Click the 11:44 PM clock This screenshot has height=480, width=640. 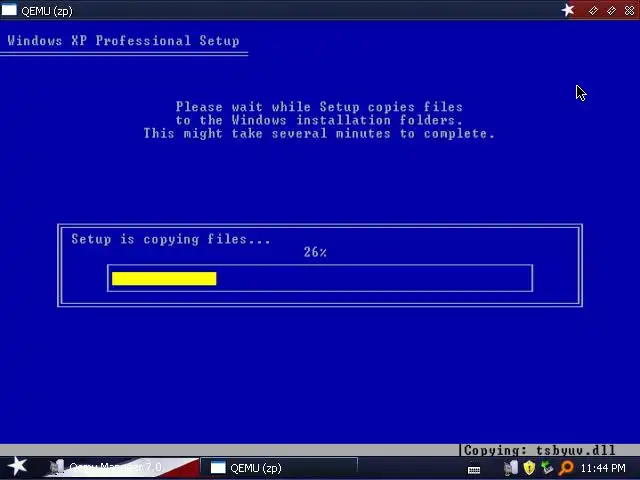(x=603, y=468)
